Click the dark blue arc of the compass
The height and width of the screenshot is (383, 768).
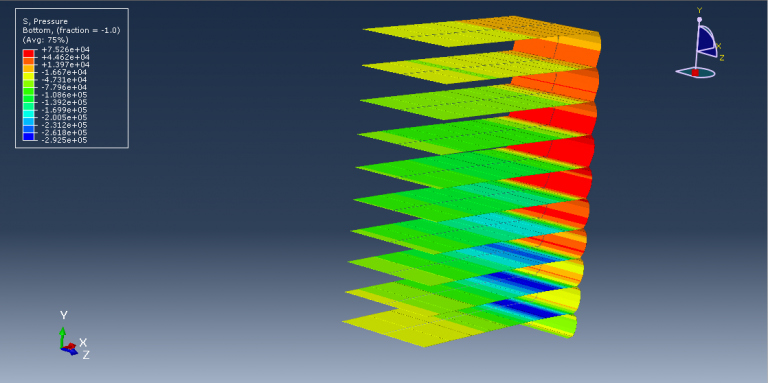tap(706, 41)
